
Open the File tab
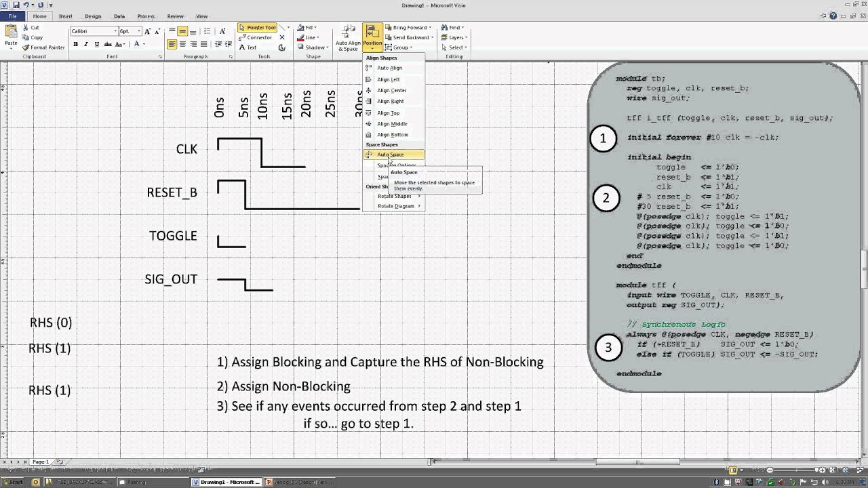tap(13, 16)
